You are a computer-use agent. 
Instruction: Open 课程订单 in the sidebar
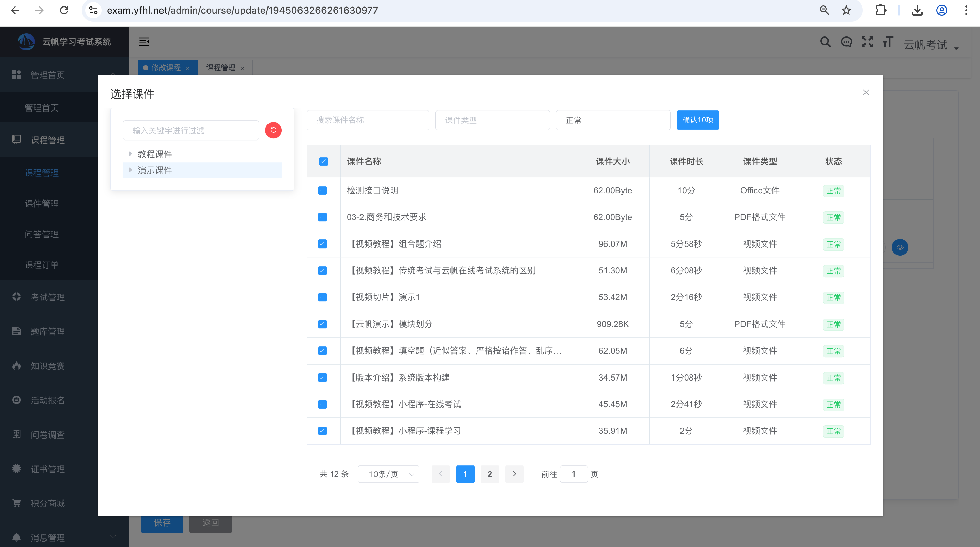pos(42,265)
